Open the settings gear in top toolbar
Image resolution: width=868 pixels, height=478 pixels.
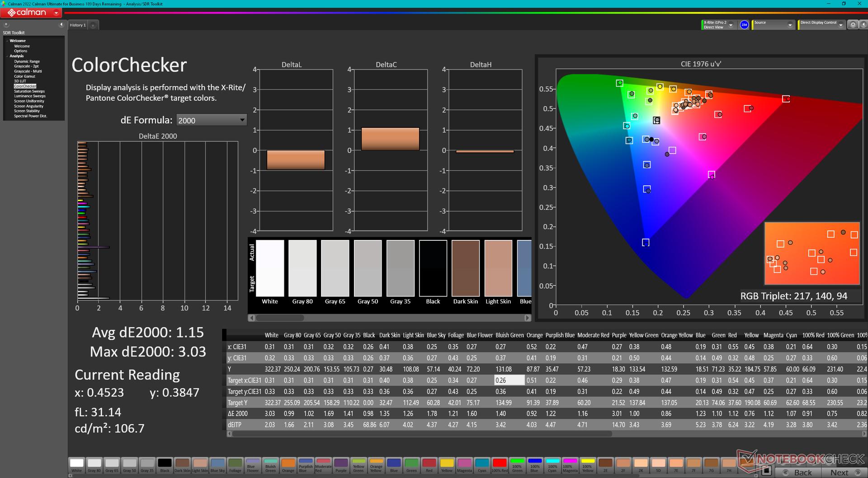point(853,25)
